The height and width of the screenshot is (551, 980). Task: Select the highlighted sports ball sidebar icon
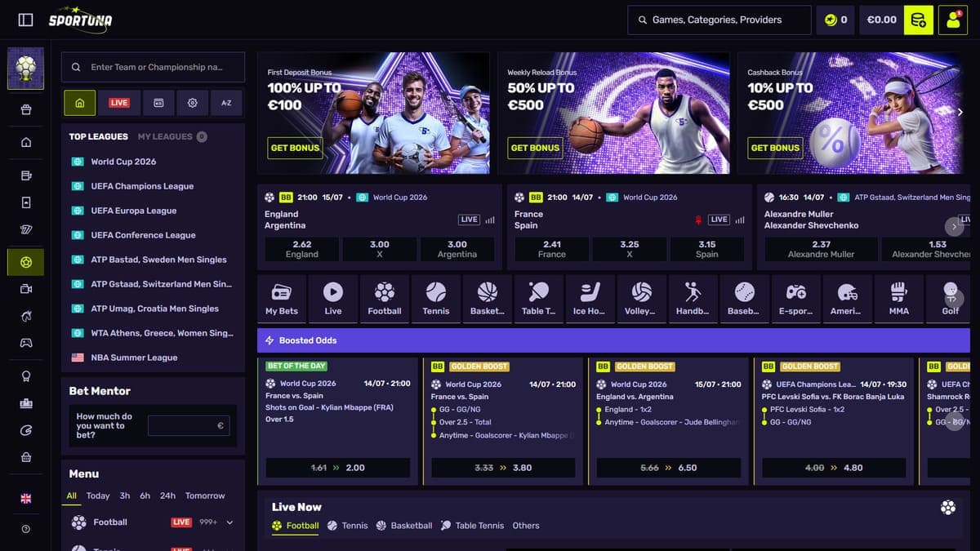click(26, 263)
